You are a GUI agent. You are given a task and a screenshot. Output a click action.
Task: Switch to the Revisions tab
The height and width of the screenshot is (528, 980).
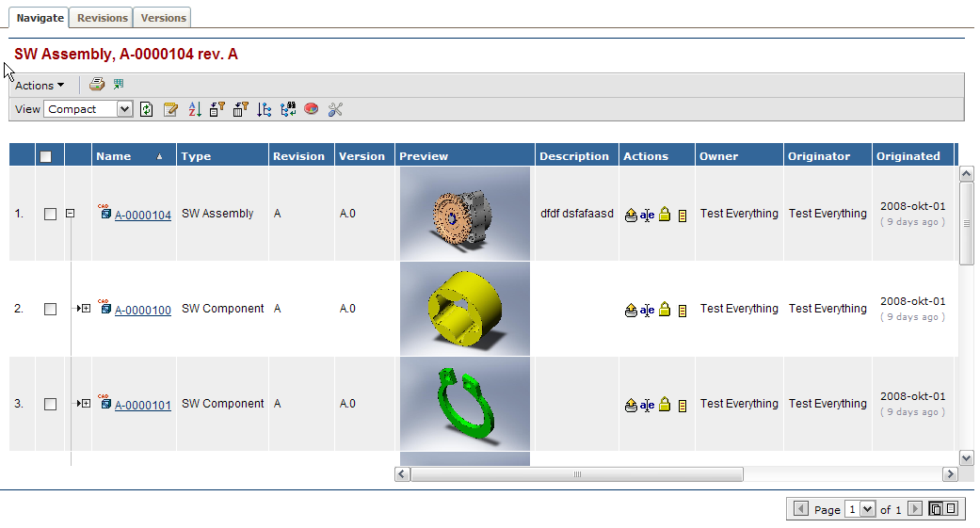[x=103, y=18]
